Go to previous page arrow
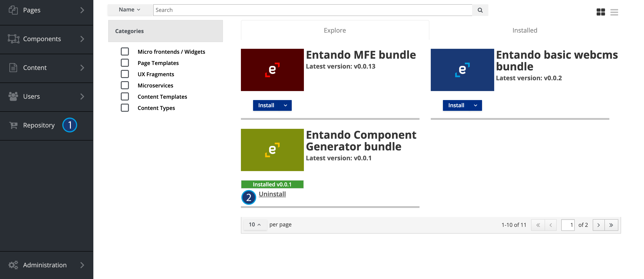The image size is (644, 279). click(550, 225)
